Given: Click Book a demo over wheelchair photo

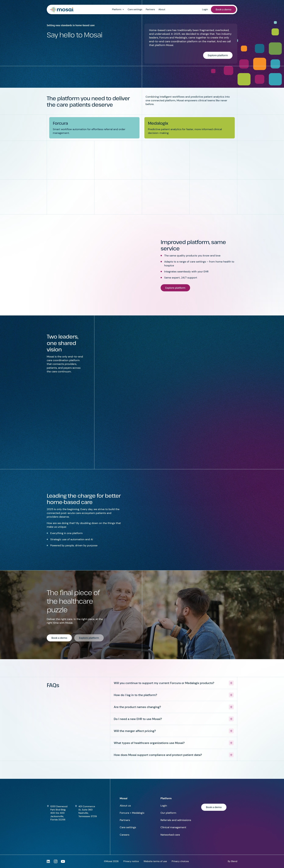Looking at the screenshot, I should pos(59,638).
